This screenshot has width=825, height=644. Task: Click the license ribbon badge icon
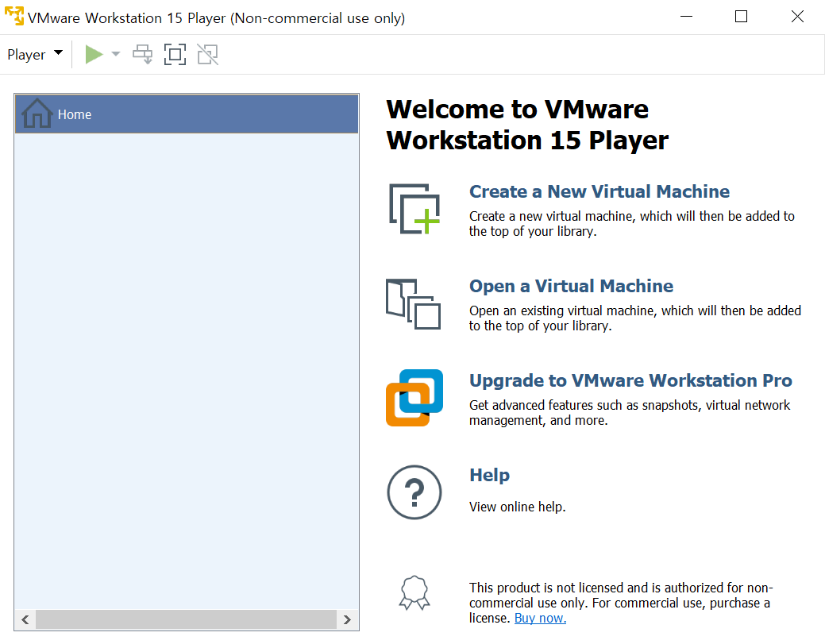pos(414,592)
